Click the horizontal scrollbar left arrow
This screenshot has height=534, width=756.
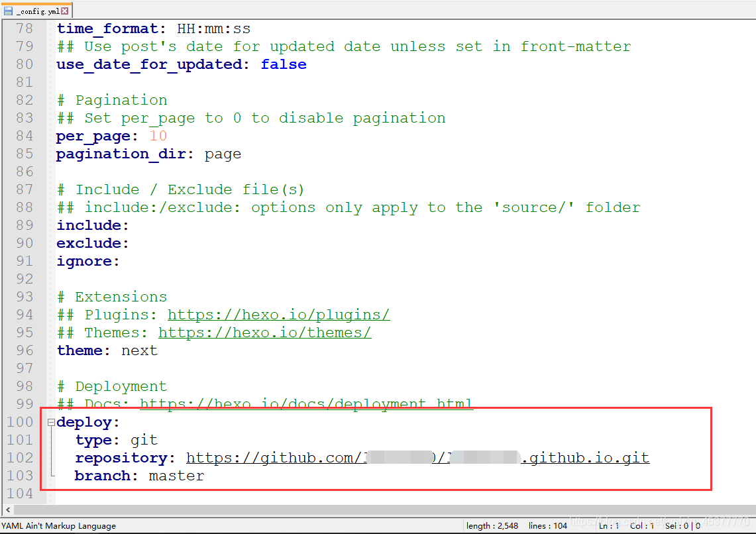pyautogui.click(x=8, y=509)
